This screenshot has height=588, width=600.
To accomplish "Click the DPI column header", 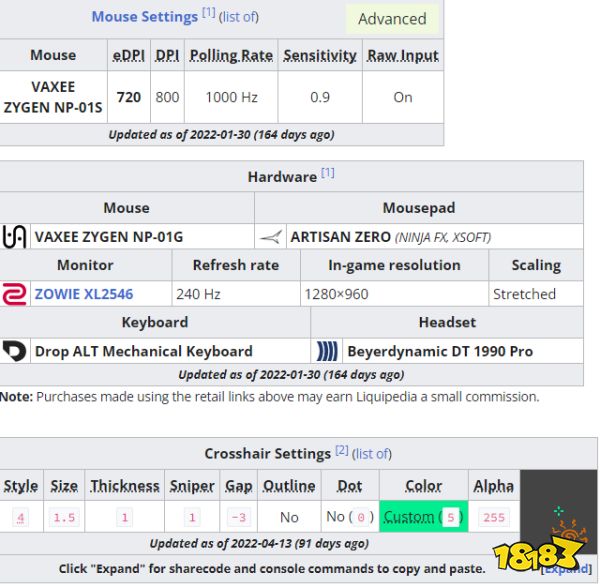I will click(167, 55).
